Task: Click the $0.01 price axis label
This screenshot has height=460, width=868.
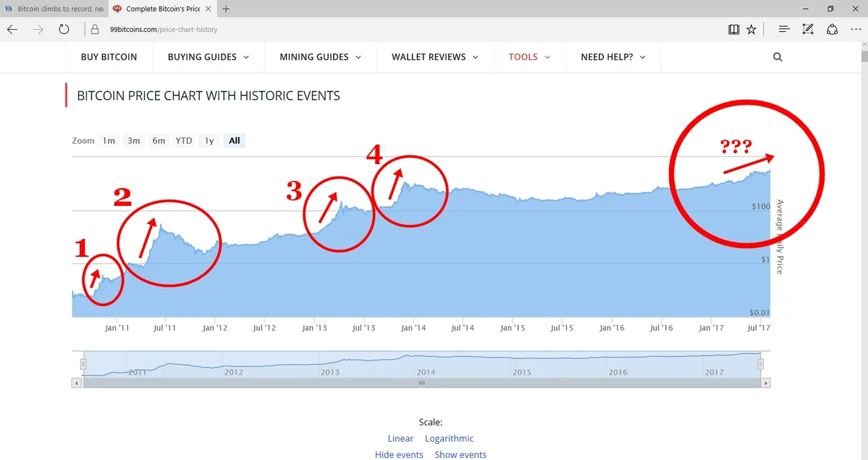Action: pyautogui.click(x=759, y=312)
